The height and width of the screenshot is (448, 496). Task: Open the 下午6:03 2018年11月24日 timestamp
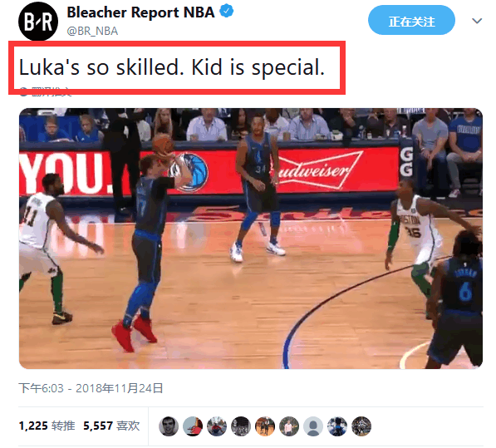click(91, 388)
